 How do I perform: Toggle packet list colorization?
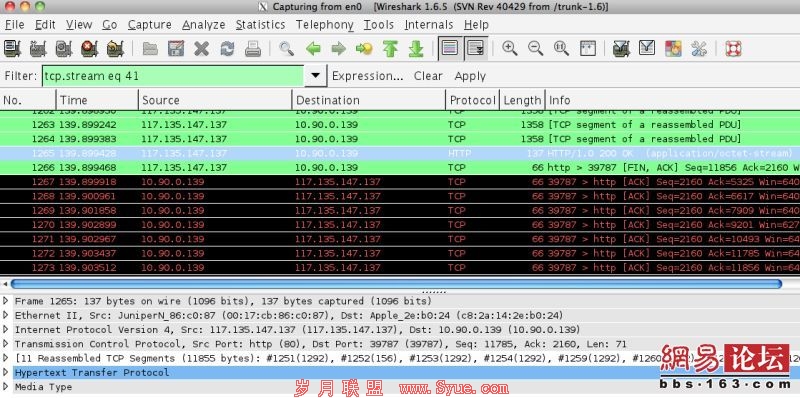[x=450, y=49]
